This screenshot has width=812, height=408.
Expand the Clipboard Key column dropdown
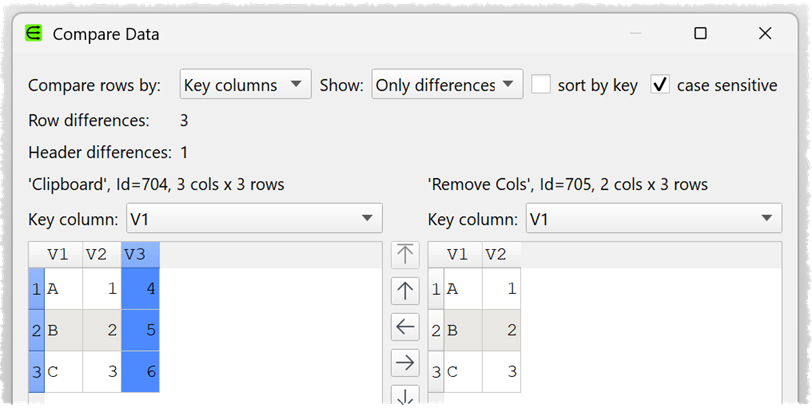254,219
